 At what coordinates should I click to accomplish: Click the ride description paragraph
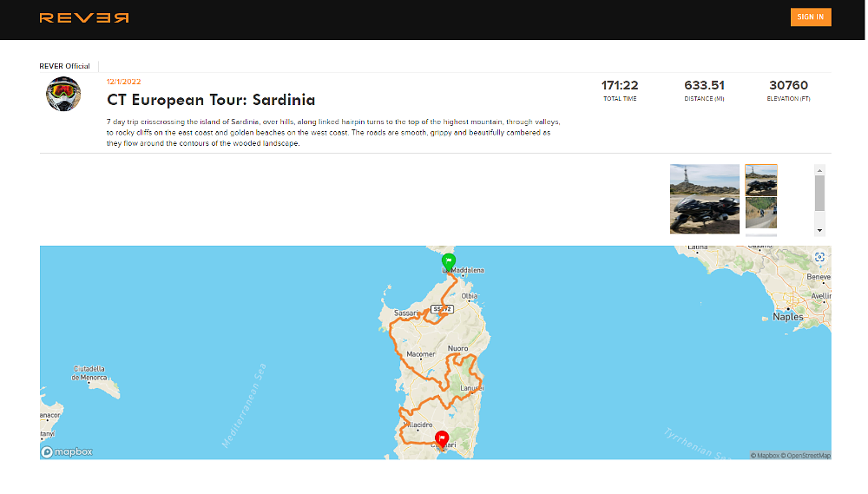click(x=333, y=132)
